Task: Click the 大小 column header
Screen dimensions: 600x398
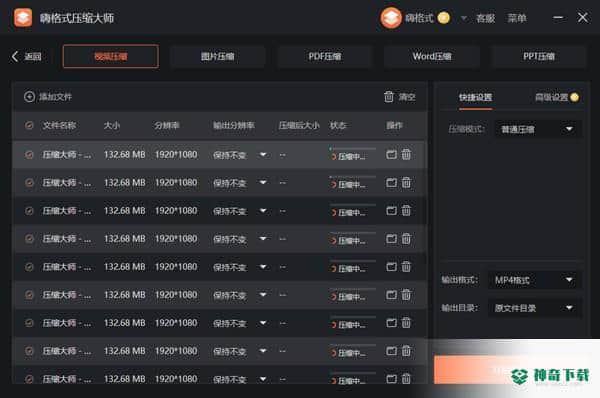Action: pos(112,125)
